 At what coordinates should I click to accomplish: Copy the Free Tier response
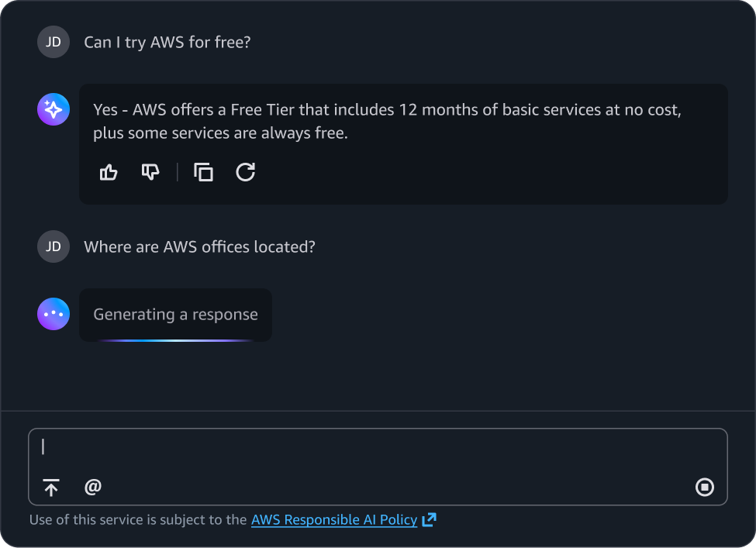tap(203, 172)
